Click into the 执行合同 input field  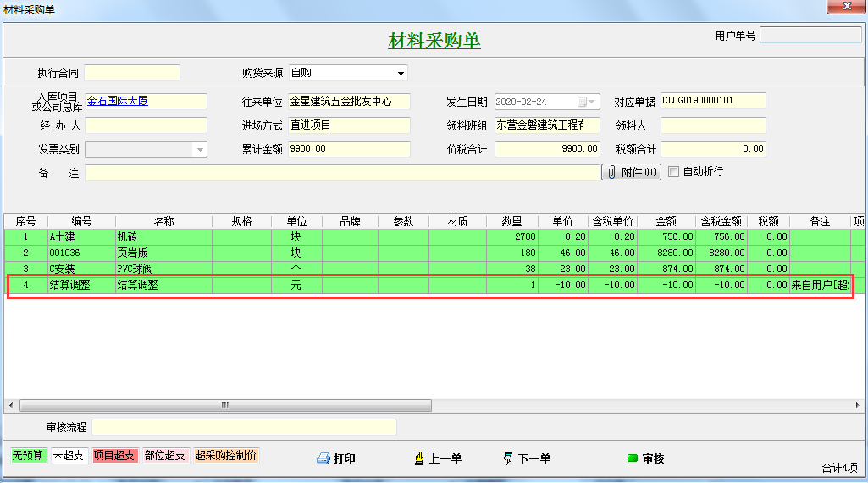(132, 73)
